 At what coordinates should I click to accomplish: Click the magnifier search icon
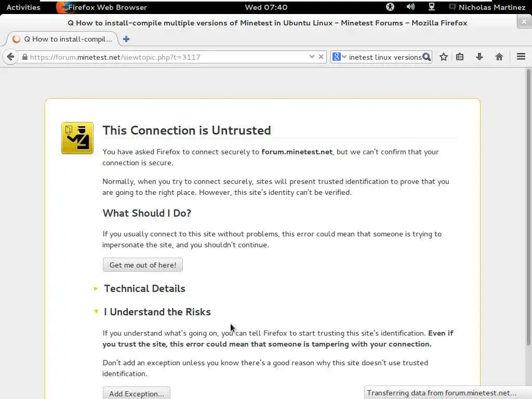(x=427, y=57)
